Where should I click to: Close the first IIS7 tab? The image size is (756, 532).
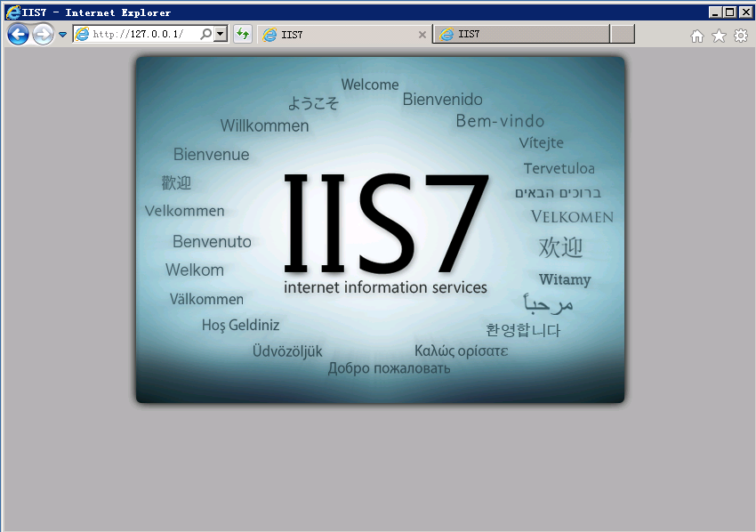tap(422, 35)
